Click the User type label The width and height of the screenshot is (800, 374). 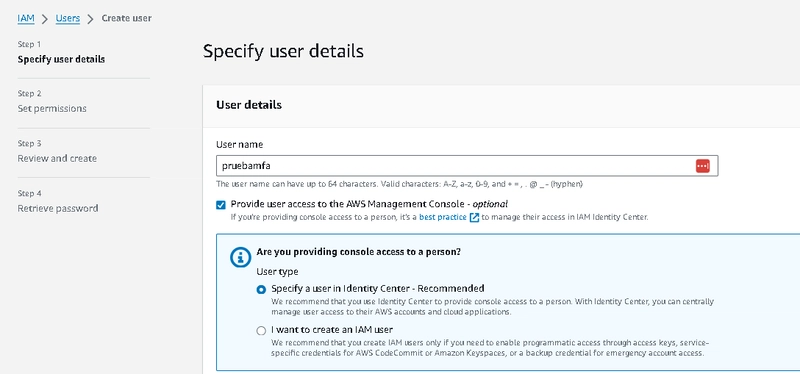tap(277, 271)
